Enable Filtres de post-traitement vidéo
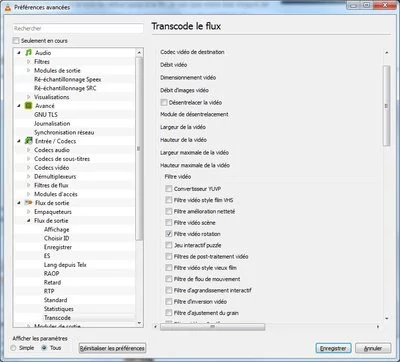Viewport: 400px width, 362px height. coord(169,256)
